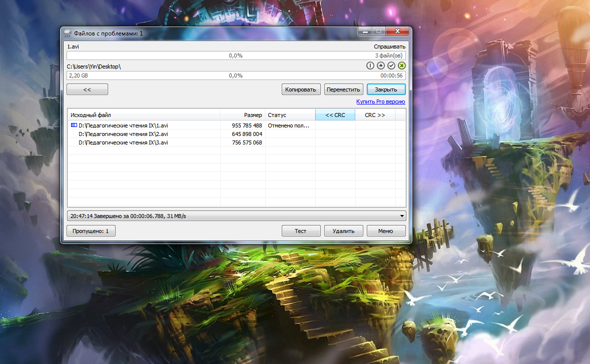590x364 pixels.
Task: Select the D:\Педагогические чтения IX\2.avi row
Action: click(236, 134)
